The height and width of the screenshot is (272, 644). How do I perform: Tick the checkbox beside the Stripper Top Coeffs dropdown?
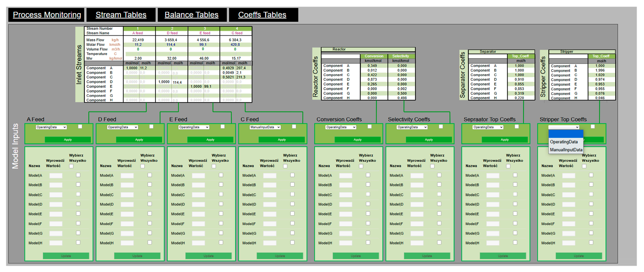click(x=592, y=126)
